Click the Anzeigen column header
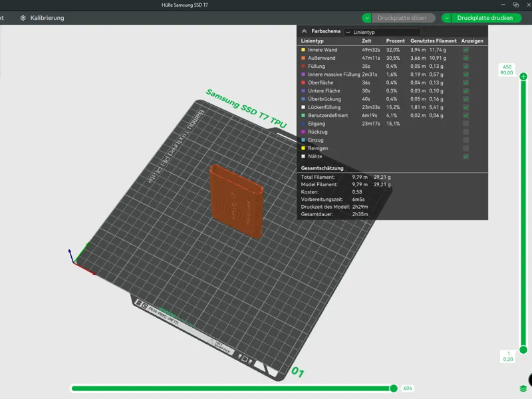 click(472, 41)
